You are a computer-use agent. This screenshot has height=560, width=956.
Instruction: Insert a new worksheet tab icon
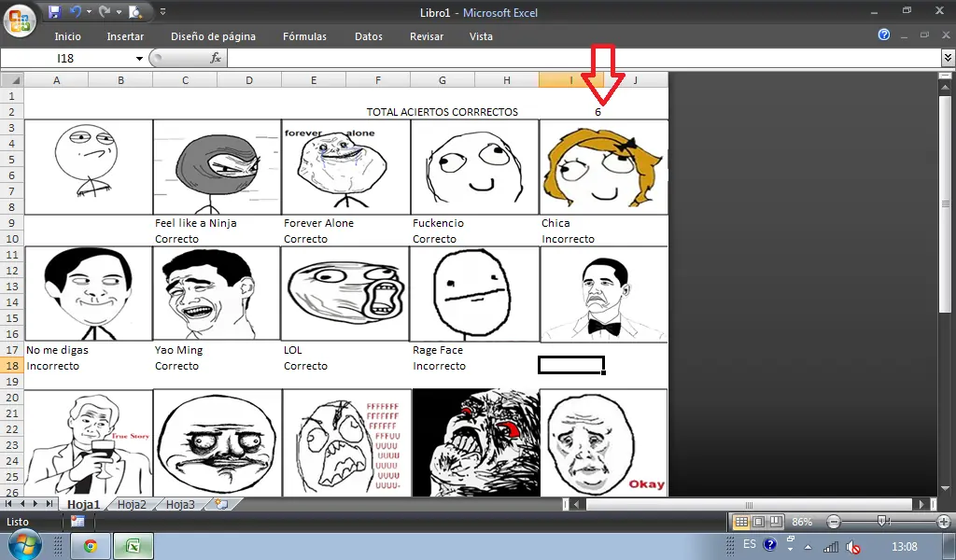point(222,505)
